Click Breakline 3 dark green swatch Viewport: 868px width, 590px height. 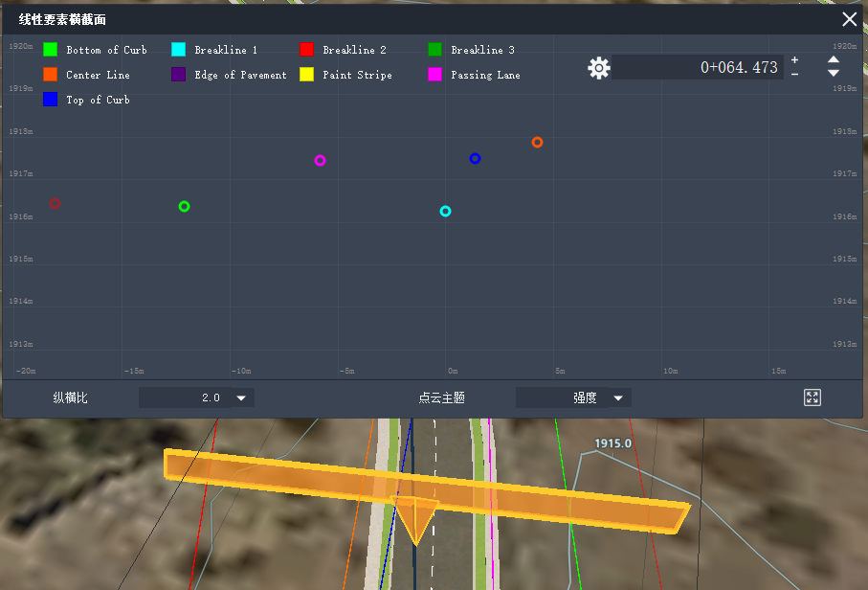tap(434, 49)
